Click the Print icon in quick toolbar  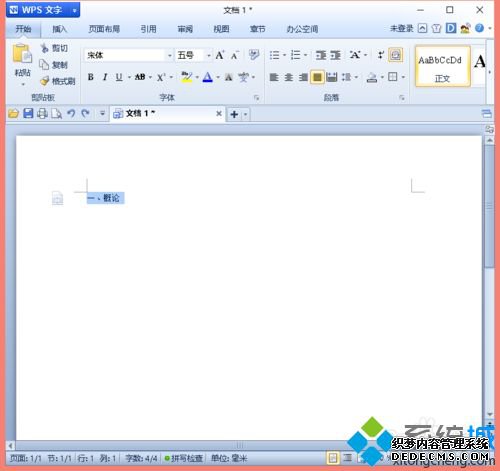tap(42, 114)
